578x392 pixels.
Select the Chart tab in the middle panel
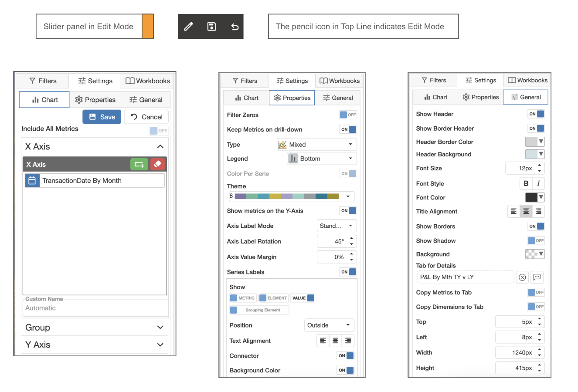246,98
